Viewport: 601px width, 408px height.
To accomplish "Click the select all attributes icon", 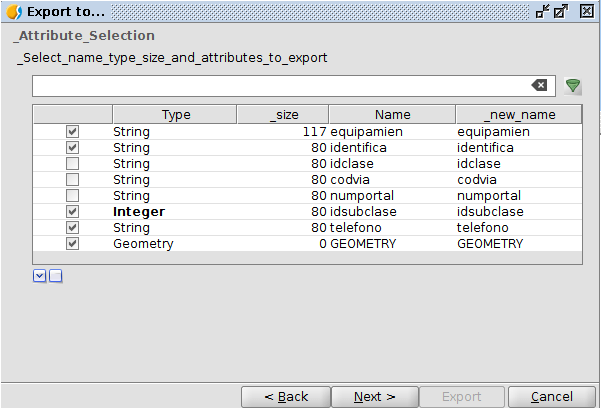I will (x=40, y=276).
